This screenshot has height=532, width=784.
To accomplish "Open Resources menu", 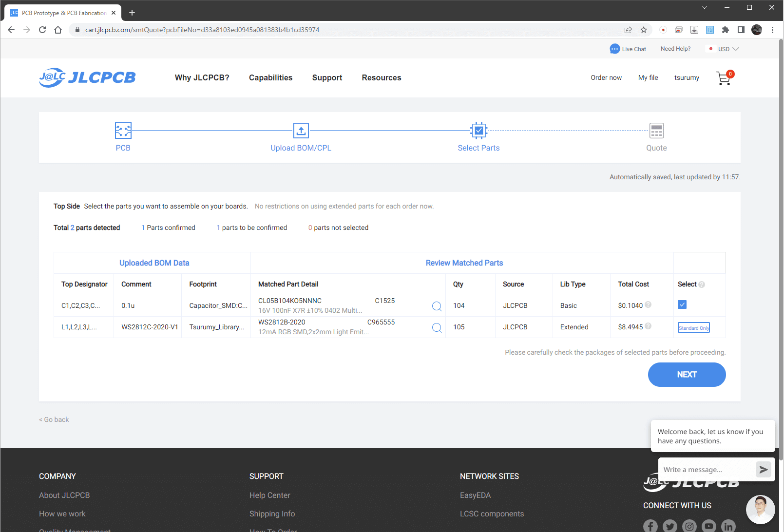I will point(382,77).
